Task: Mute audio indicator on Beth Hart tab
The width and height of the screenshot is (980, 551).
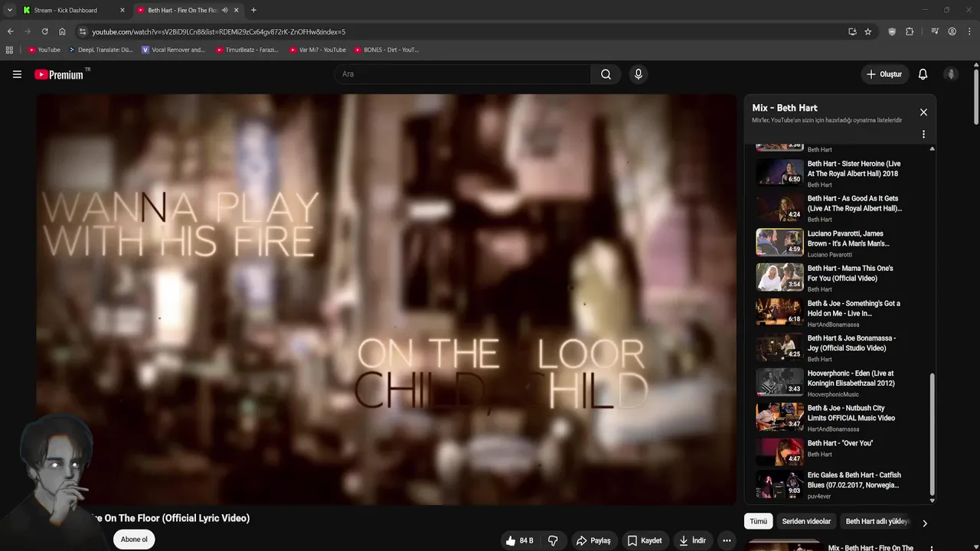Action: pyautogui.click(x=224, y=10)
